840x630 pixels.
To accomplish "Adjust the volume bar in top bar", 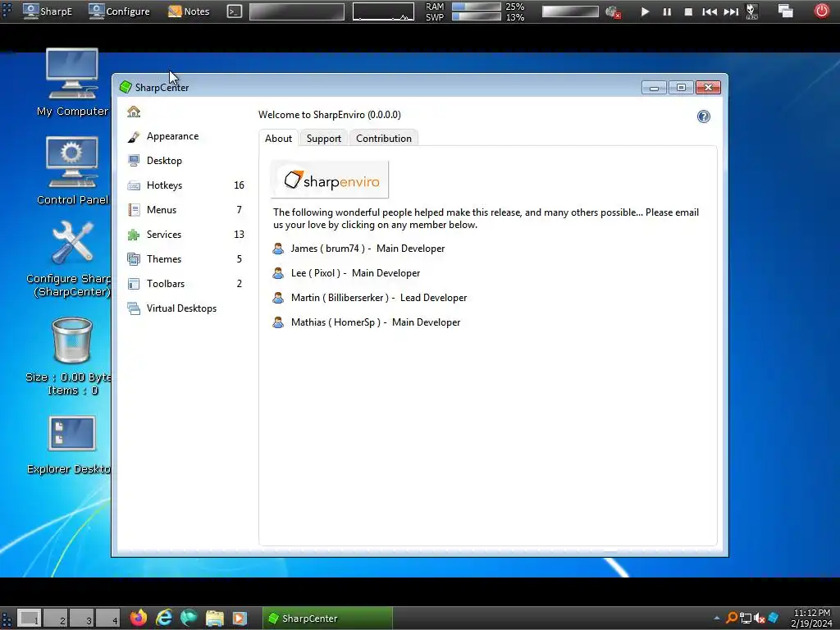I will click(570, 11).
